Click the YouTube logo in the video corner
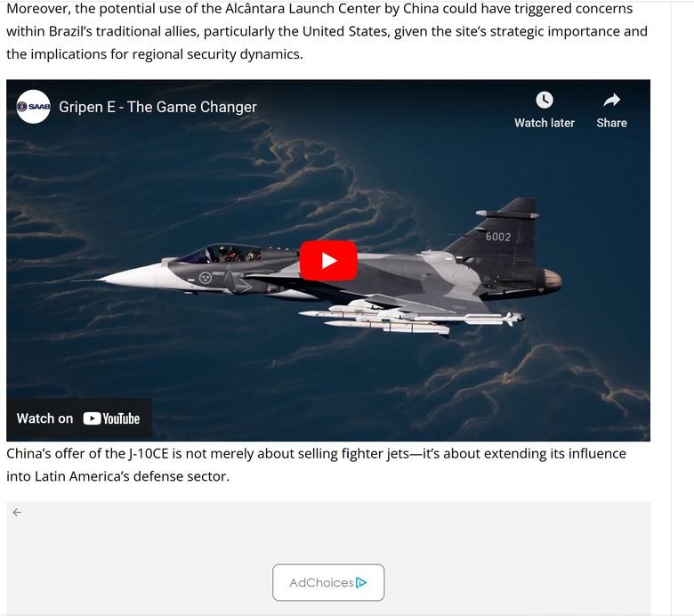694x616 pixels. click(x=111, y=418)
